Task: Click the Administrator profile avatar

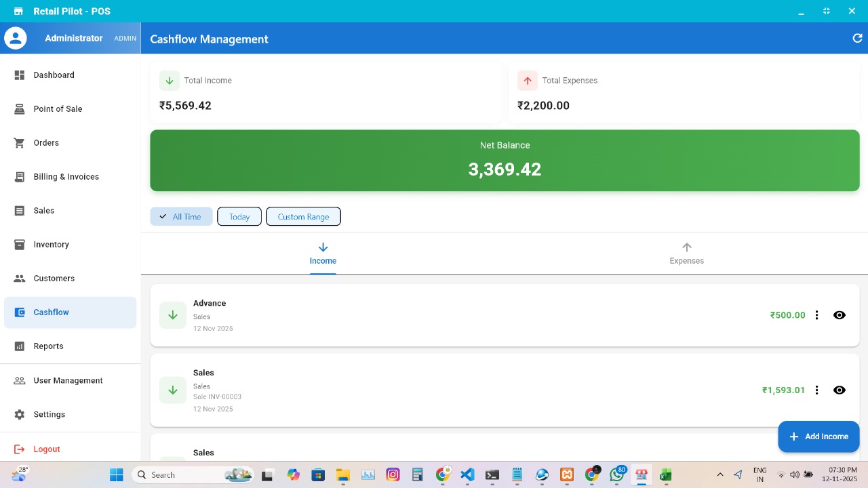Action: click(16, 39)
